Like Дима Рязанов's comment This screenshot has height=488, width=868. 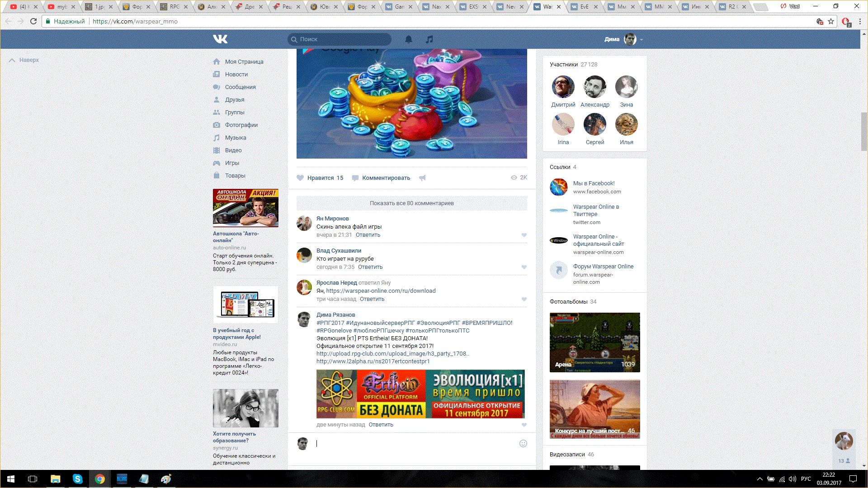[524, 425]
